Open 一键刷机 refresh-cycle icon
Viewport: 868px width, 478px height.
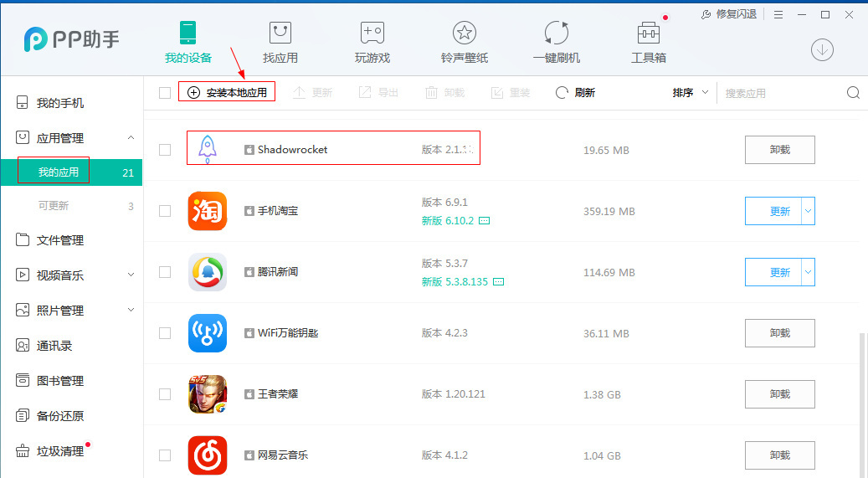click(557, 33)
